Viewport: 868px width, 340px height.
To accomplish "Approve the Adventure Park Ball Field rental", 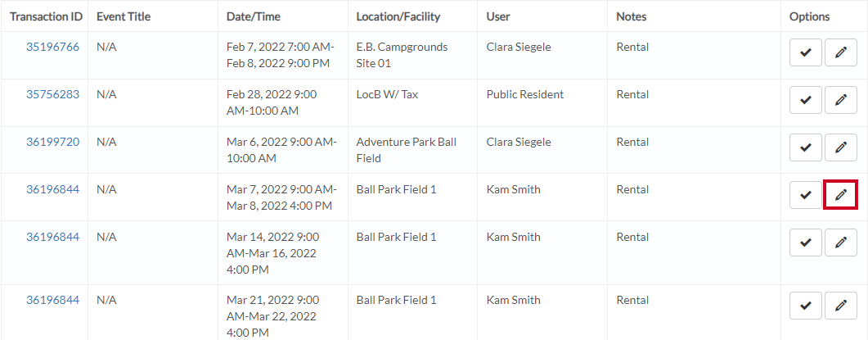I will coord(806,147).
